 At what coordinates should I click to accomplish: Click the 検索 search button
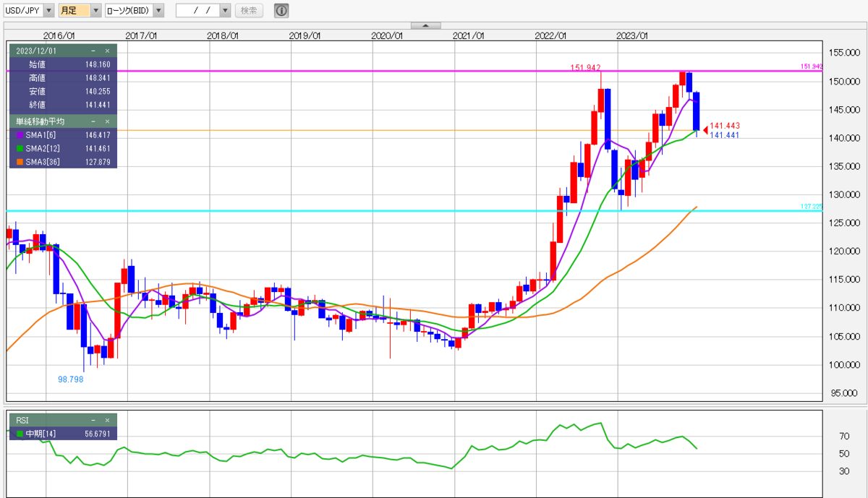[249, 11]
